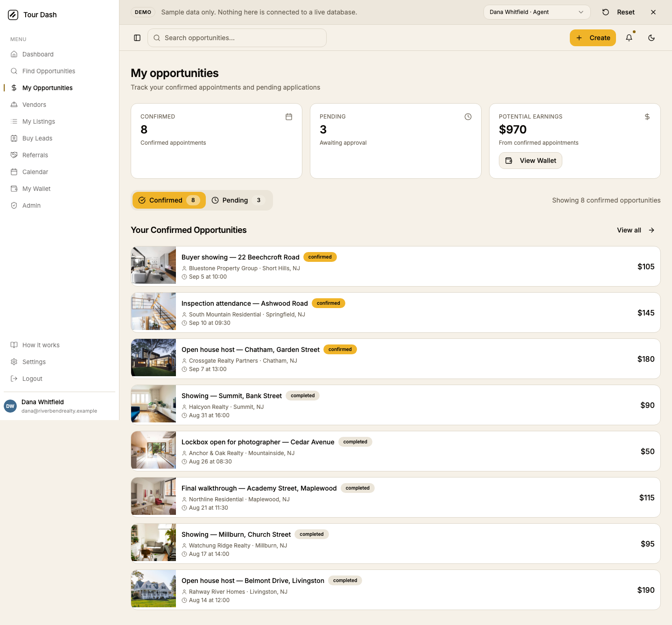
Task: Focus the Search opportunities field
Action: coord(237,38)
